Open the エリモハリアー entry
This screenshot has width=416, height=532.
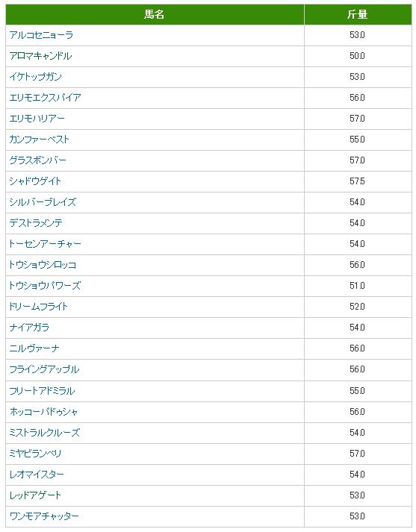[37, 119]
